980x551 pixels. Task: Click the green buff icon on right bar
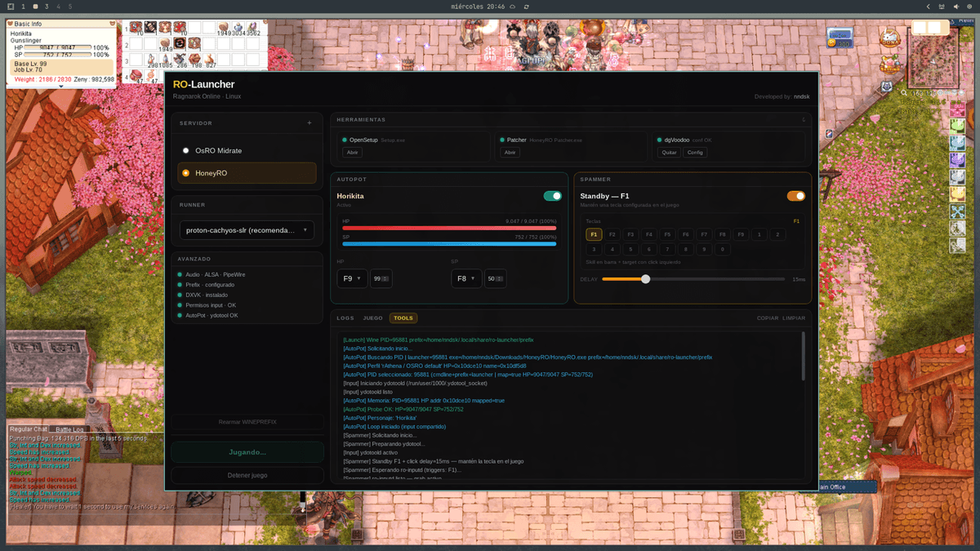957,127
